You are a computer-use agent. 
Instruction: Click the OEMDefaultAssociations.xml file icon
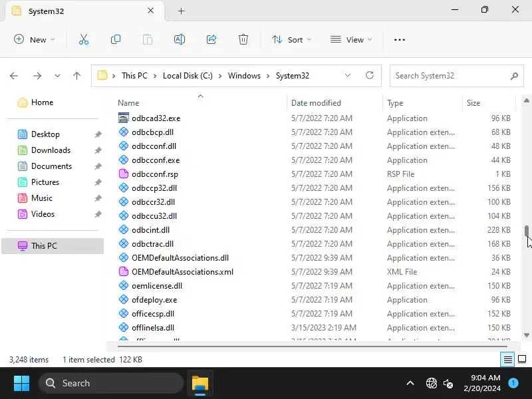(124, 271)
